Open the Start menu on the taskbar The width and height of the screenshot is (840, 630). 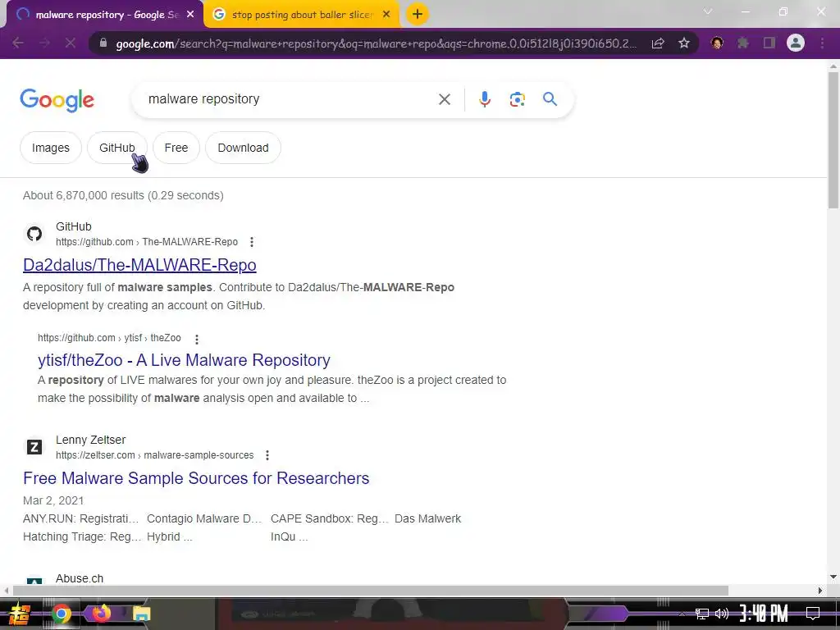tap(20, 614)
